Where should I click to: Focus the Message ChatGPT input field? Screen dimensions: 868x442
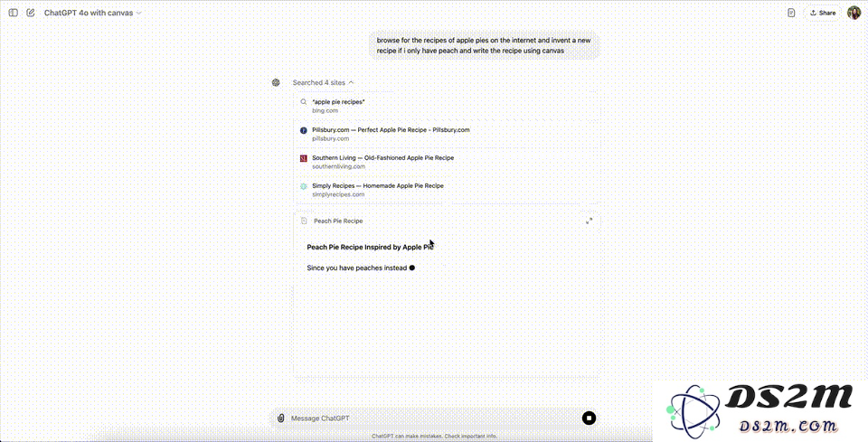pyautogui.click(x=433, y=418)
